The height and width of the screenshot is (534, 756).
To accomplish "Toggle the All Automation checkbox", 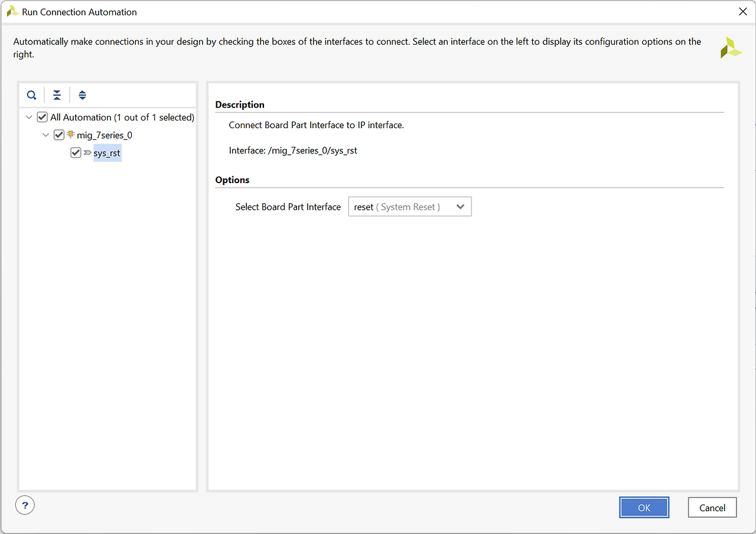I will coord(42,117).
